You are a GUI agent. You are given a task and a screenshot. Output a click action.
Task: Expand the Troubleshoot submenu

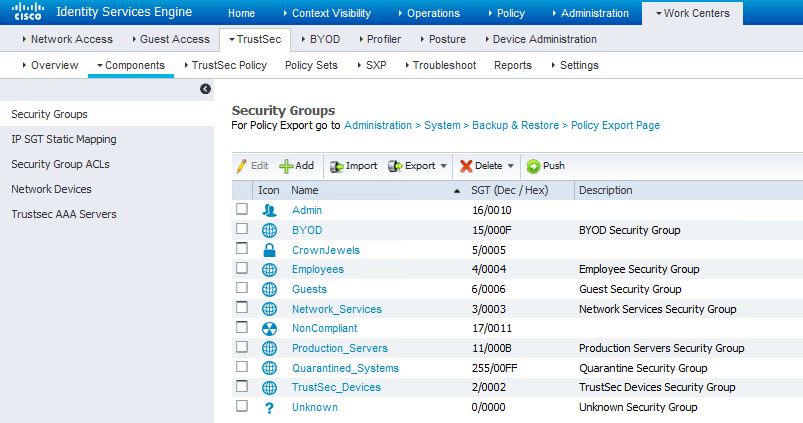pos(441,65)
